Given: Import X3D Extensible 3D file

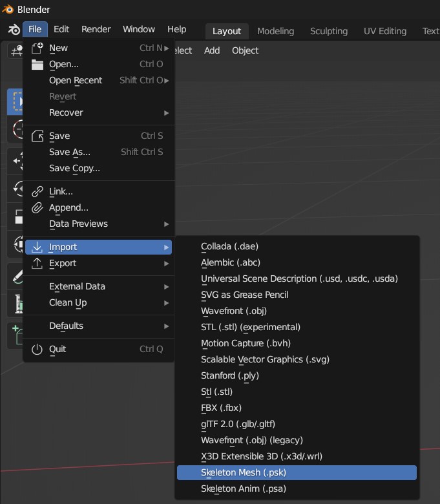Looking at the screenshot, I should (297, 456).
